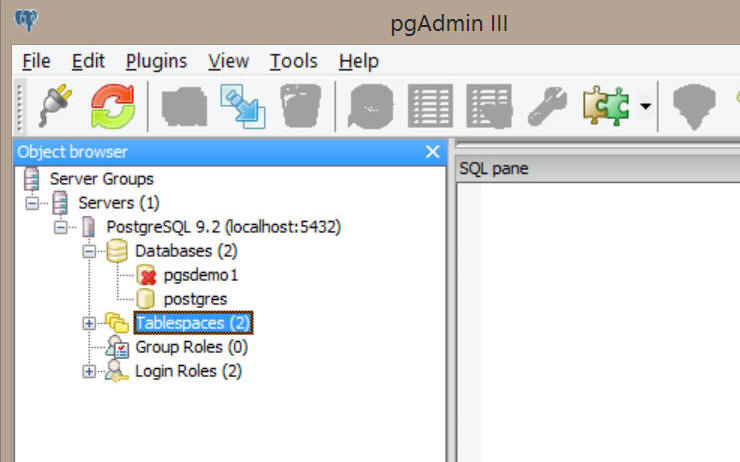The height and width of the screenshot is (462, 740).
Task: Collapse the Databases (2) node
Action: 89,252
